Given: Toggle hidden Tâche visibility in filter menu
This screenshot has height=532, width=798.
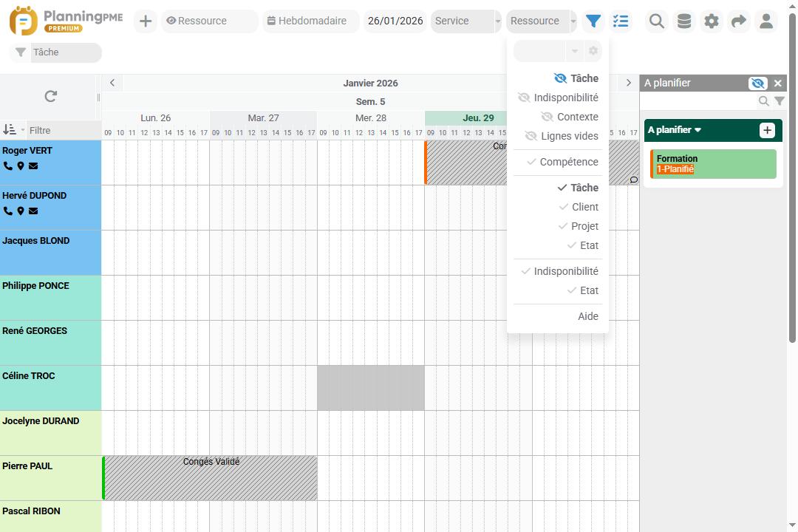Looking at the screenshot, I should pyautogui.click(x=576, y=78).
